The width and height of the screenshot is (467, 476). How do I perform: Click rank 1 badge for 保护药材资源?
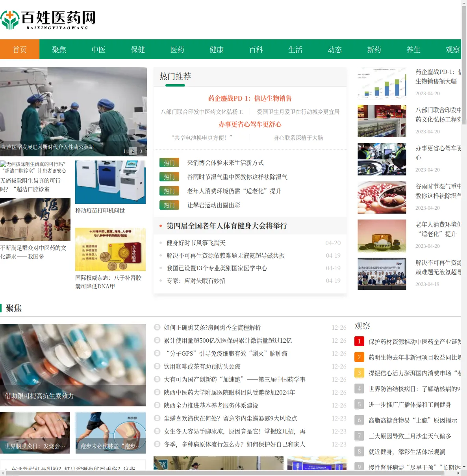[359, 341]
